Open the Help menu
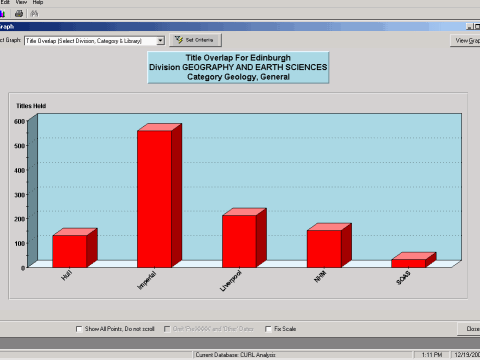 pos(38,2)
